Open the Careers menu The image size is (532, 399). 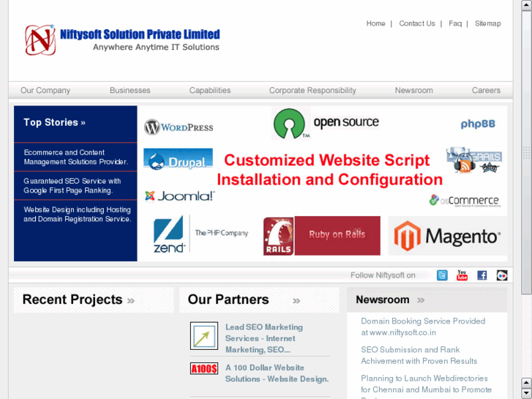[x=486, y=90]
